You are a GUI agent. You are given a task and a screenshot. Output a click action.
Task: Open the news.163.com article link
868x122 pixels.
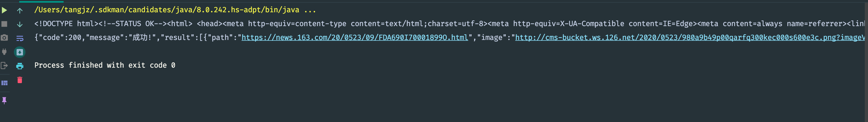coord(354,38)
